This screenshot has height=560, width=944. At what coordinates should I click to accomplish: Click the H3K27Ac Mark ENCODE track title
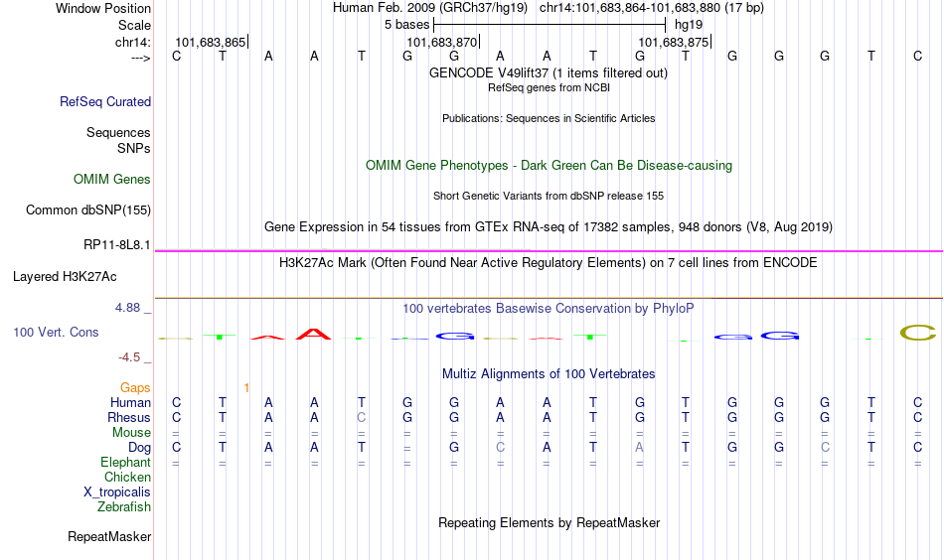click(x=549, y=263)
